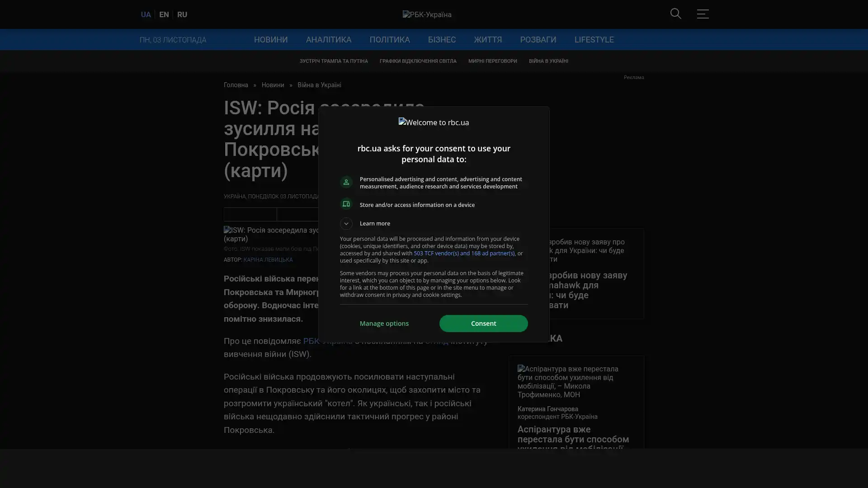Click Manage options

pos(384,324)
